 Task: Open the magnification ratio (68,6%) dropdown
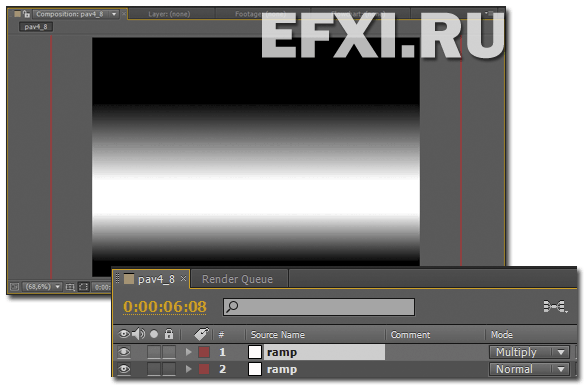click(x=42, y=287)
